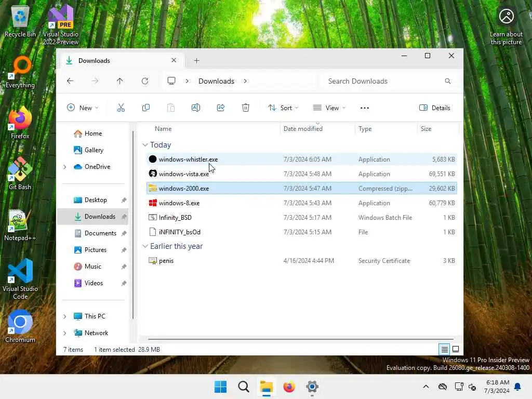Go back with the left arrow
Image resolution: width=532 pixels, height=399 pixels.
(x=70, y=81)
